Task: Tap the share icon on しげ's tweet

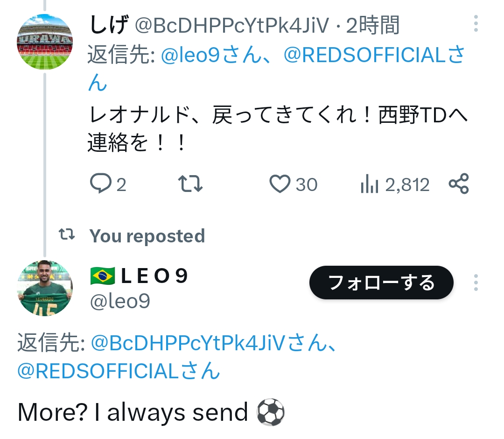Action: (x=459, y=184)
